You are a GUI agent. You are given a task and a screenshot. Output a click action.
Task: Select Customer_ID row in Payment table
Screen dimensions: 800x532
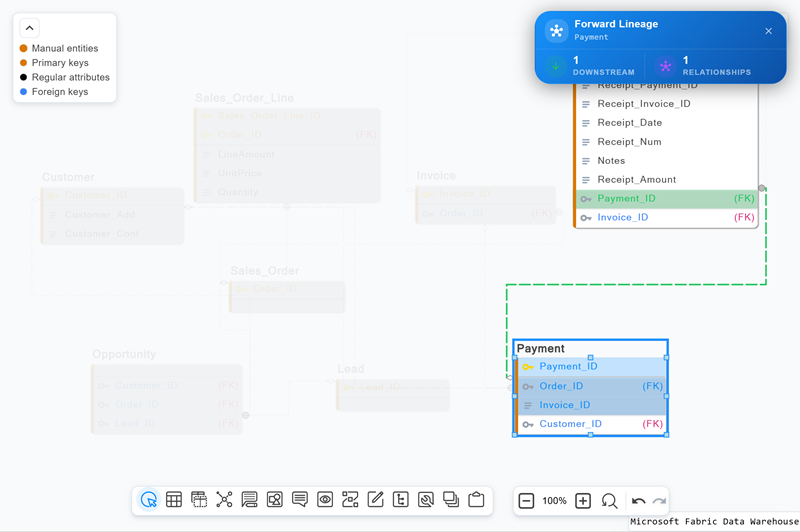click(x=592, y=424)
